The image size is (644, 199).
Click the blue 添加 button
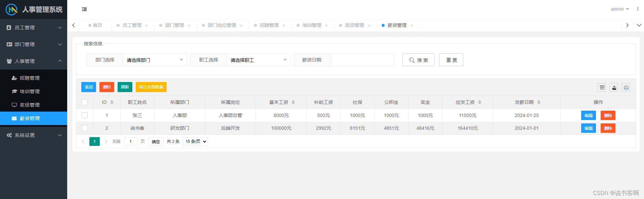(89, 87)
